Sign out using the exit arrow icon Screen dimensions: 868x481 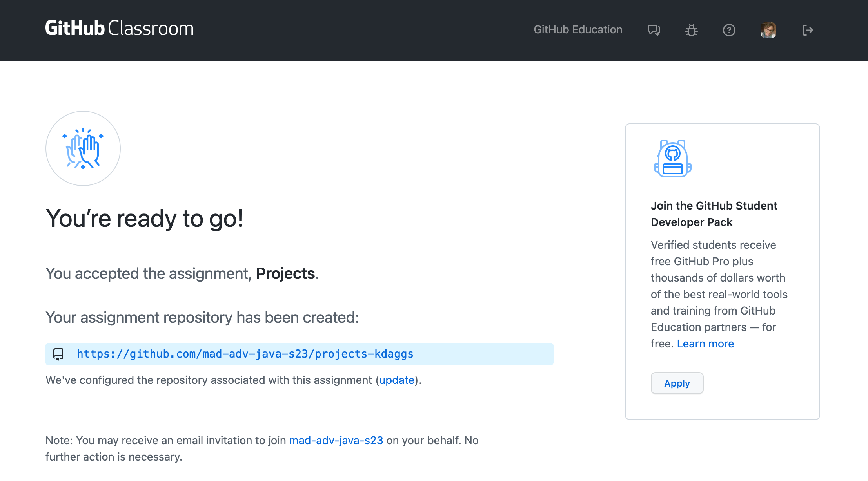[808, 30]
